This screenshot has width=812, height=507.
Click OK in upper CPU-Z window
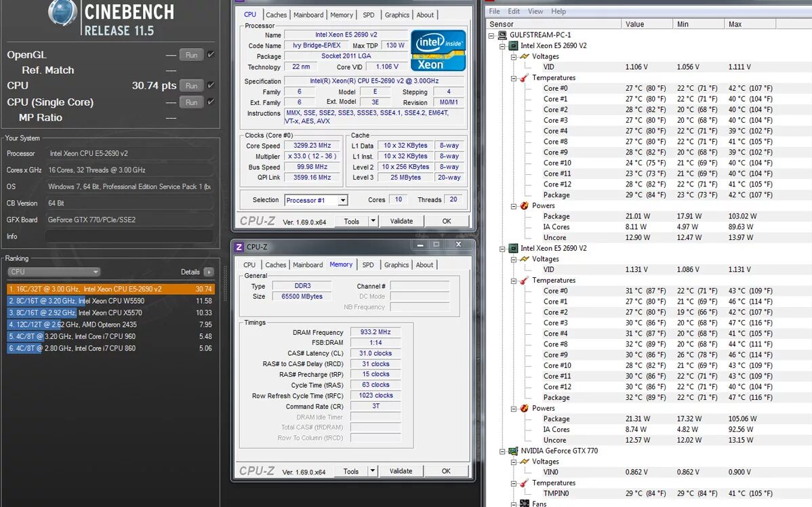click(447, 221)
